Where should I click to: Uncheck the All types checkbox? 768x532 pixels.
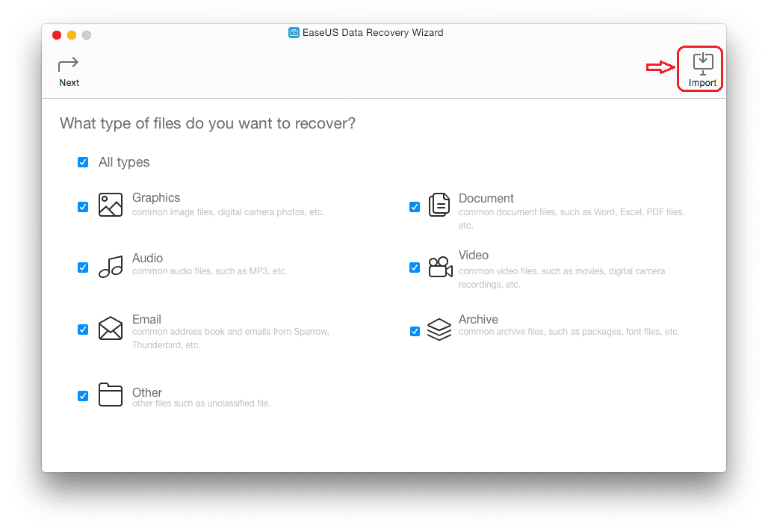[x=83, y=162]
